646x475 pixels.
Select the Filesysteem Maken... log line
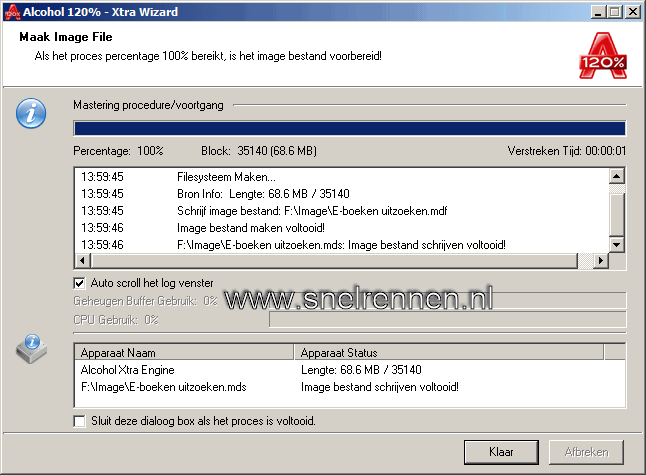342,177
